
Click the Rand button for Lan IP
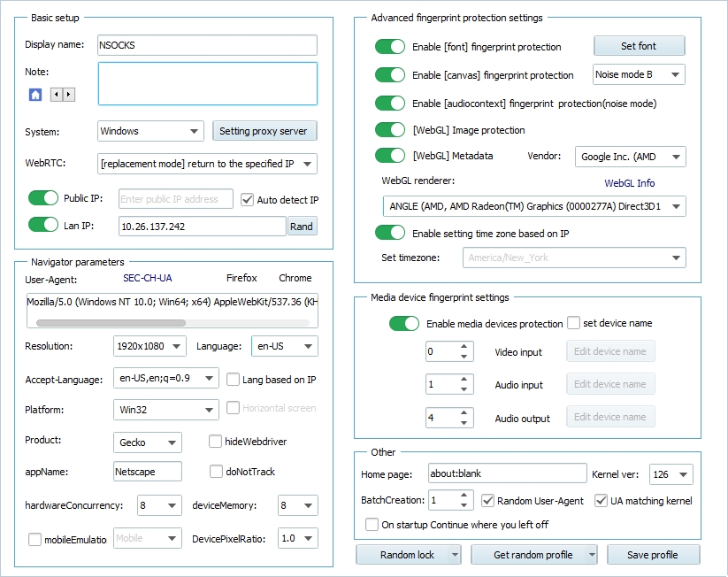(x=302, y=227)
